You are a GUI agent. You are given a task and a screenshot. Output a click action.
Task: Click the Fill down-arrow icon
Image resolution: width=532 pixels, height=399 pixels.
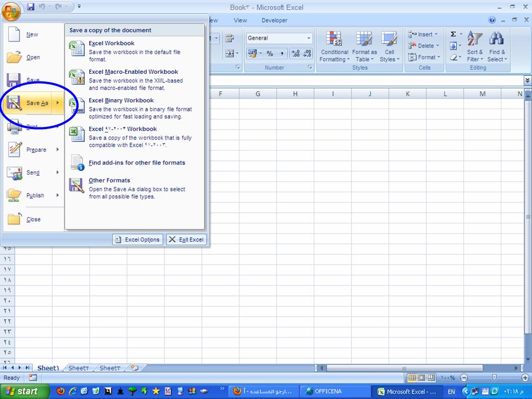453,46
